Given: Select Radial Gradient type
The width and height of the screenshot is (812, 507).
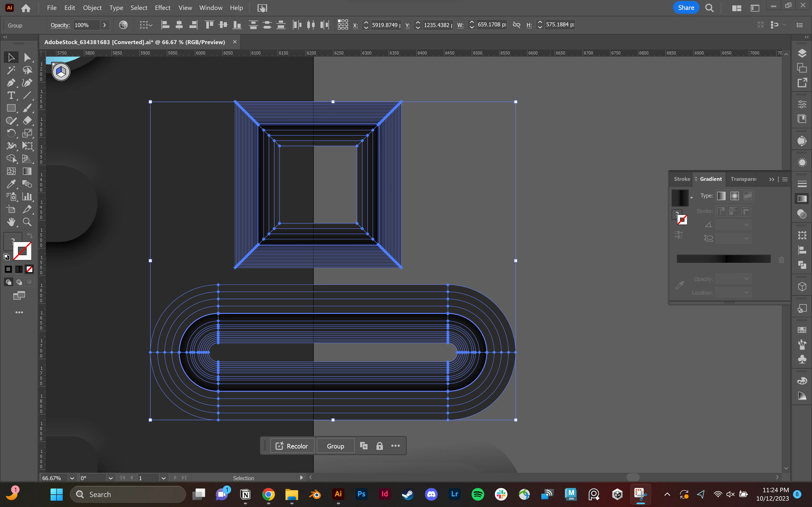Looking at the screenshot, I should [x=734, y=196].
